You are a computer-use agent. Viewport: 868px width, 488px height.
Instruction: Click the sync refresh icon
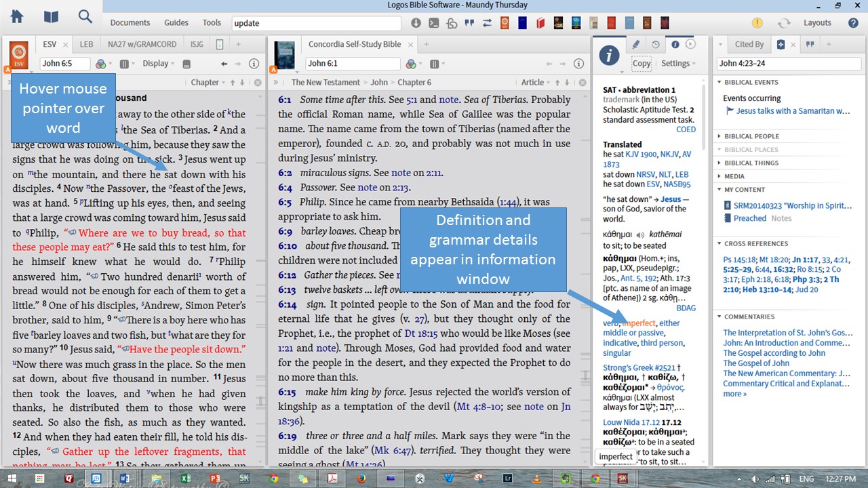784,22
